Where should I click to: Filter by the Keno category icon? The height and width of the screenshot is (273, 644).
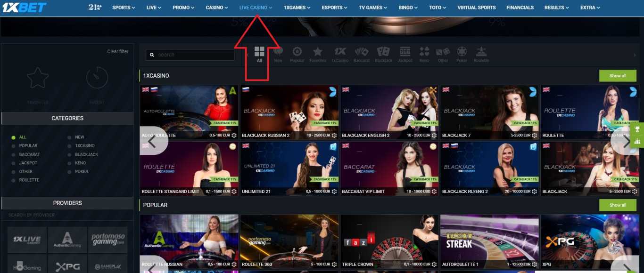424,52
